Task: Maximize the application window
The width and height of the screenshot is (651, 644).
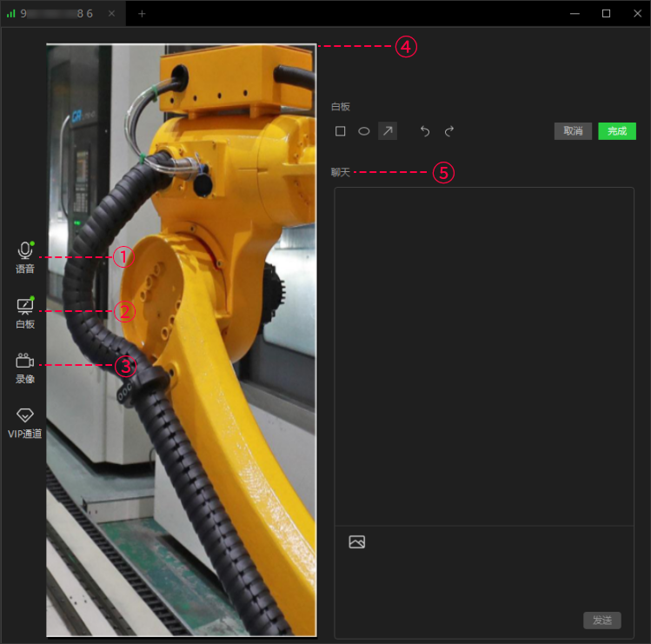Action: pyautogui.click(x=606, y=13)
